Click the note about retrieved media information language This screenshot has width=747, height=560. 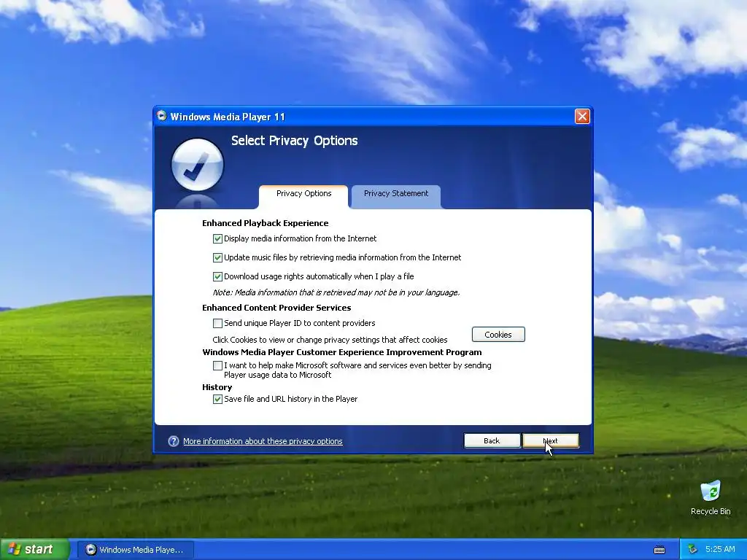(336, 293)
